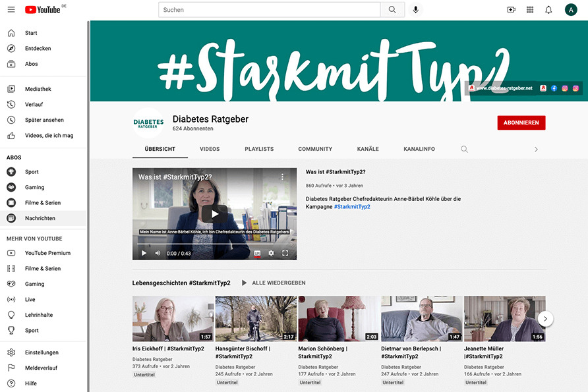The image size is (588, 392).
Task: Open video player settings gear
Action: [271, 253]
